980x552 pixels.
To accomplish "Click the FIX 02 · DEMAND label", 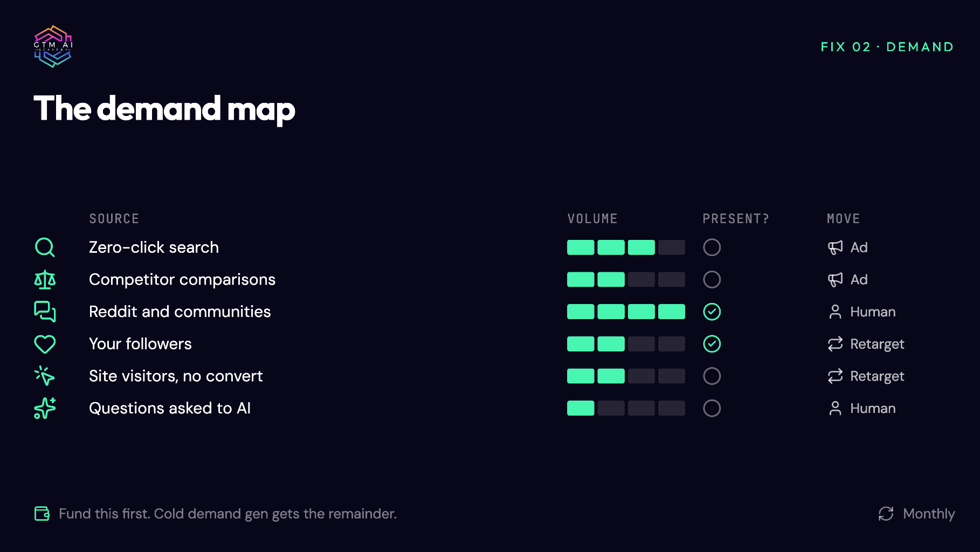I will [x=887, y=47].
